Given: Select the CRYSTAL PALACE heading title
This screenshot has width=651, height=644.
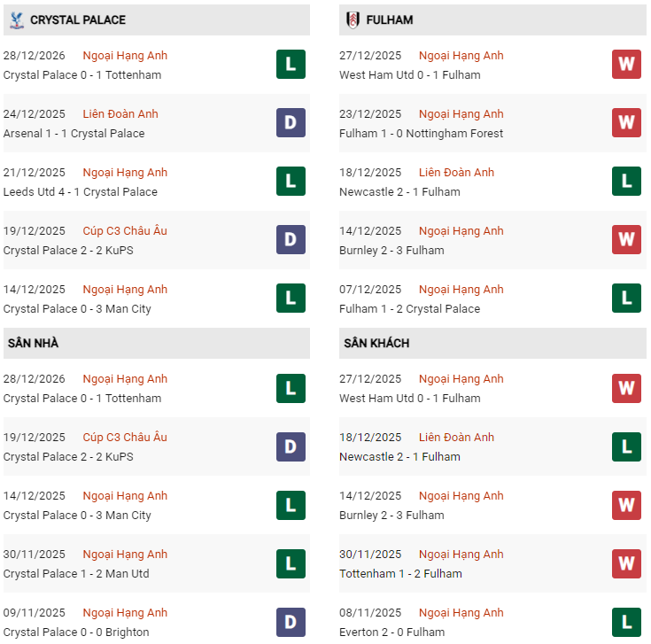Looking at the screenshot, I should [78, 19].
